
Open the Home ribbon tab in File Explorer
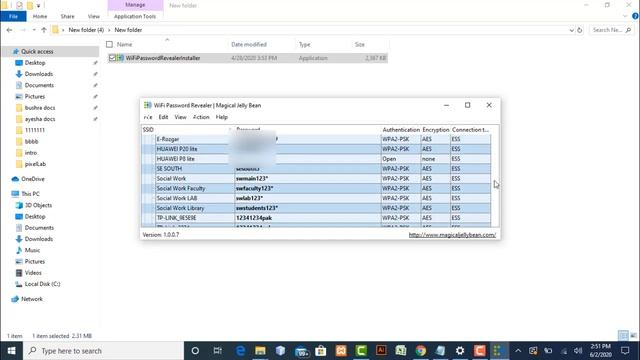click(40, 16)
